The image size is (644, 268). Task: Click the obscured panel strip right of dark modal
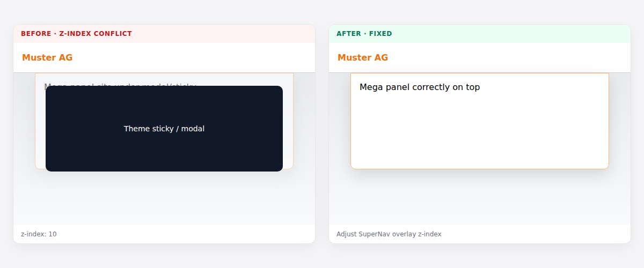tap(288, 129)
